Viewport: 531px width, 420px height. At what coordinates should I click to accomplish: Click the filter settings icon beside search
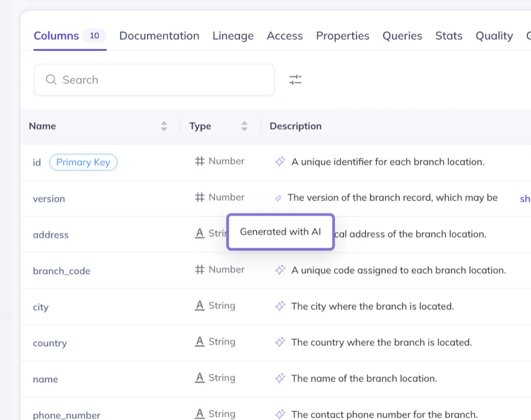coord(295,80)
